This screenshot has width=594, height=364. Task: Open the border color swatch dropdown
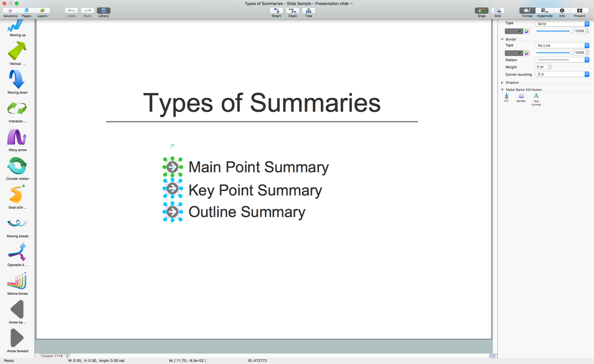coord(514,53)
